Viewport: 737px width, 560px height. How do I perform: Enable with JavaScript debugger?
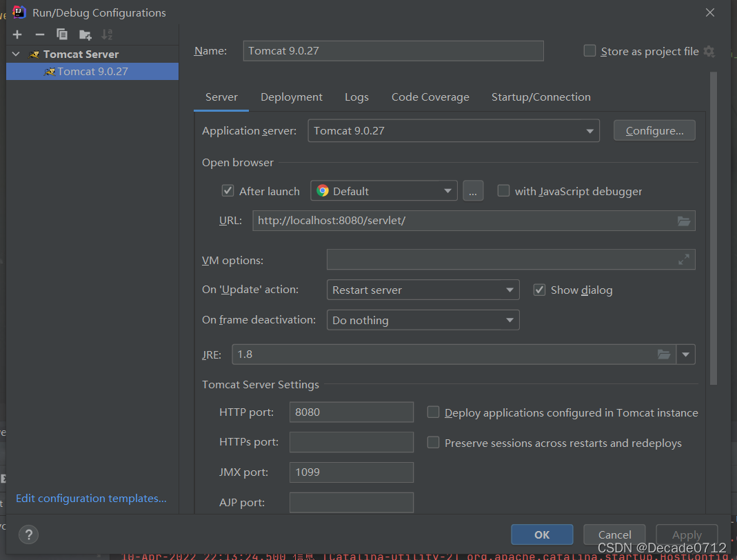tap(503, 191)
